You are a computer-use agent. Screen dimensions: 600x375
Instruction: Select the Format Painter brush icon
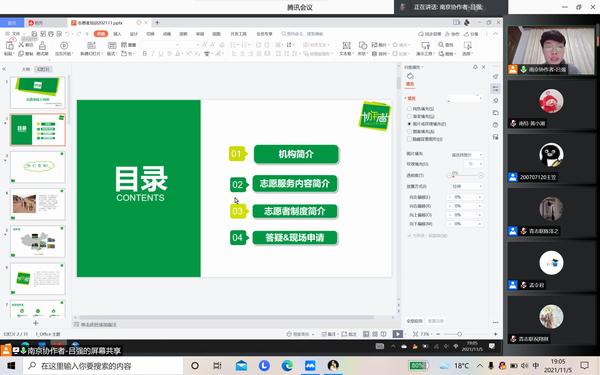pos(42,46)
